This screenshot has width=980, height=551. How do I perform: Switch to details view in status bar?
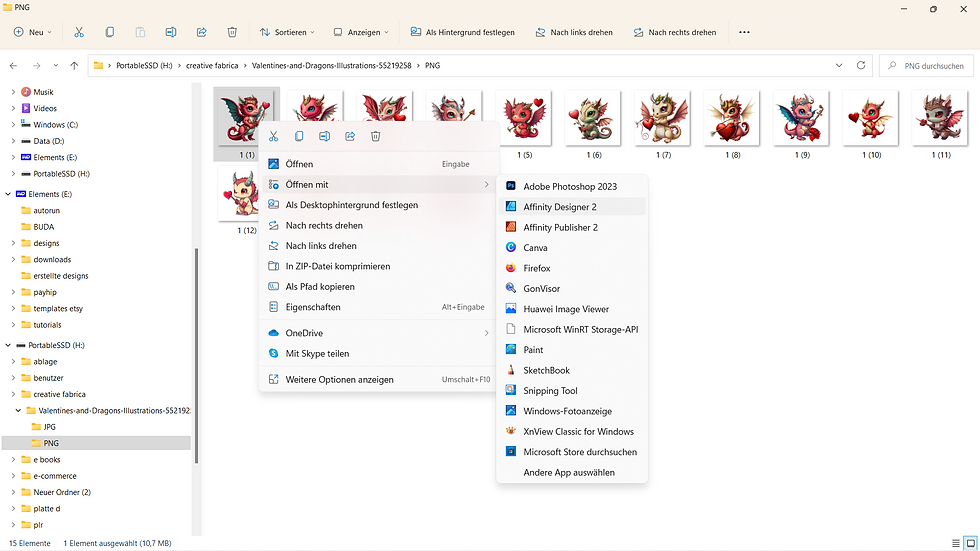click(x=956, y=543)
